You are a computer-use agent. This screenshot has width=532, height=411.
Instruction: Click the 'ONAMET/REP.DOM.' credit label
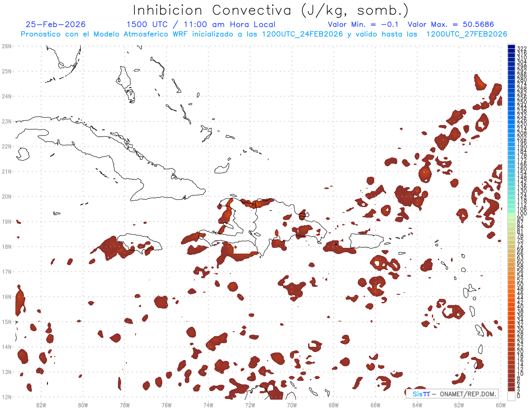click(x=468, y=394)
